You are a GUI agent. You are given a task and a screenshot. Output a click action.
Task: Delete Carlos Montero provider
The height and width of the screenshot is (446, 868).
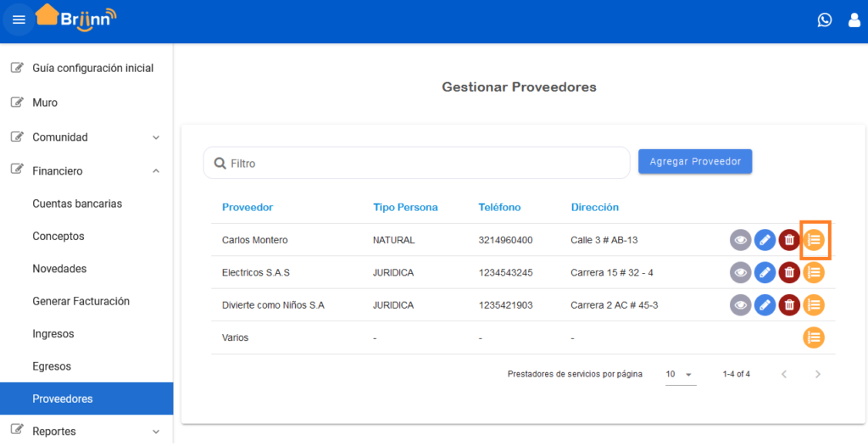coord(789,240)
